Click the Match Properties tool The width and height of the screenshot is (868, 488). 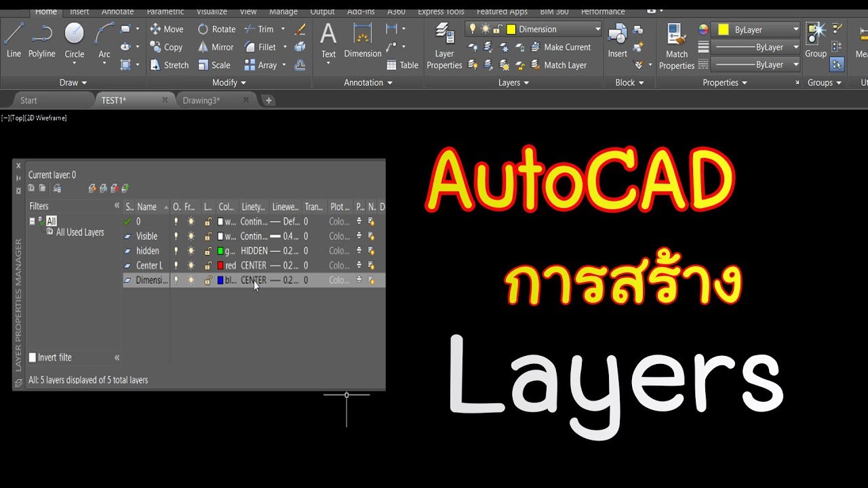[677, 46]
